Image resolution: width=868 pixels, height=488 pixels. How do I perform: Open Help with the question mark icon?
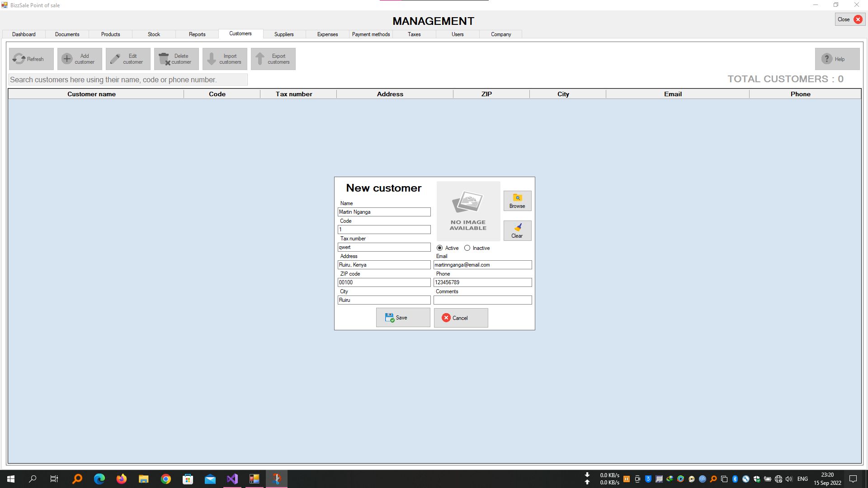pos(827,59)
